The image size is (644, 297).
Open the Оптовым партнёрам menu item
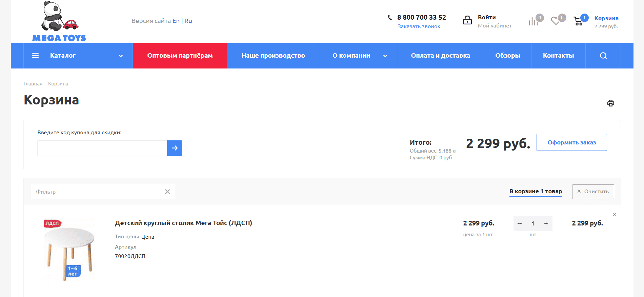(180, 56)
